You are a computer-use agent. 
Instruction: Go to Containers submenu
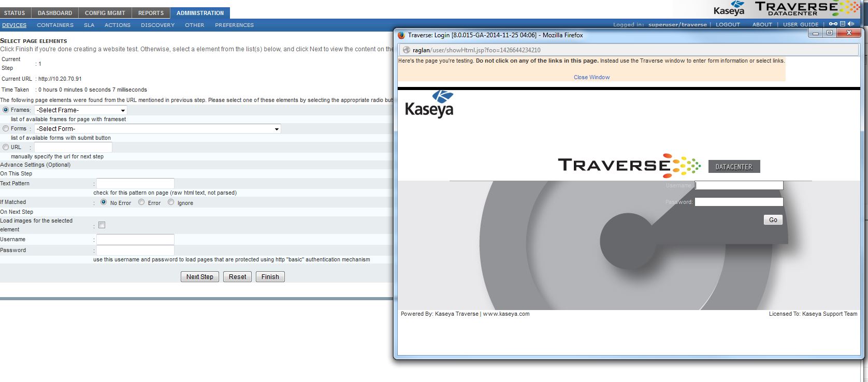point(55,25)
